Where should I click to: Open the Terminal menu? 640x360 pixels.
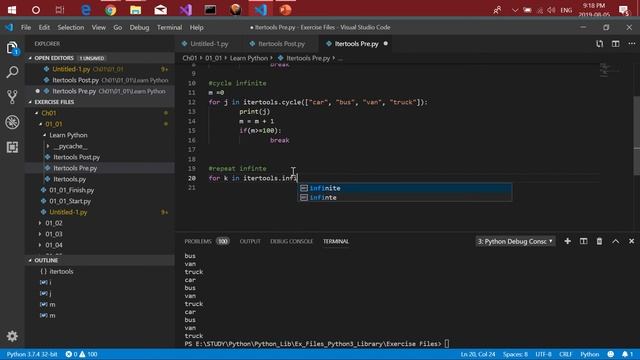click(x=169, y=27)
